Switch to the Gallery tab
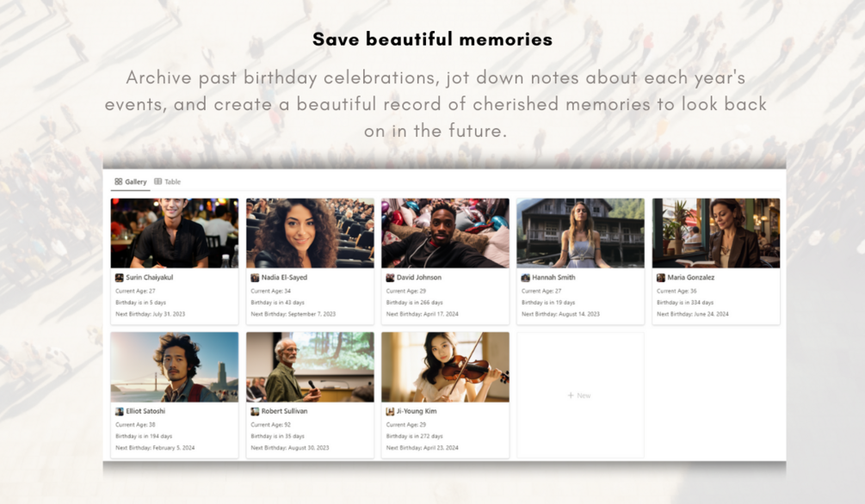Image resolution: width=865 pixels, height=504 pixels. coord(130,181)
